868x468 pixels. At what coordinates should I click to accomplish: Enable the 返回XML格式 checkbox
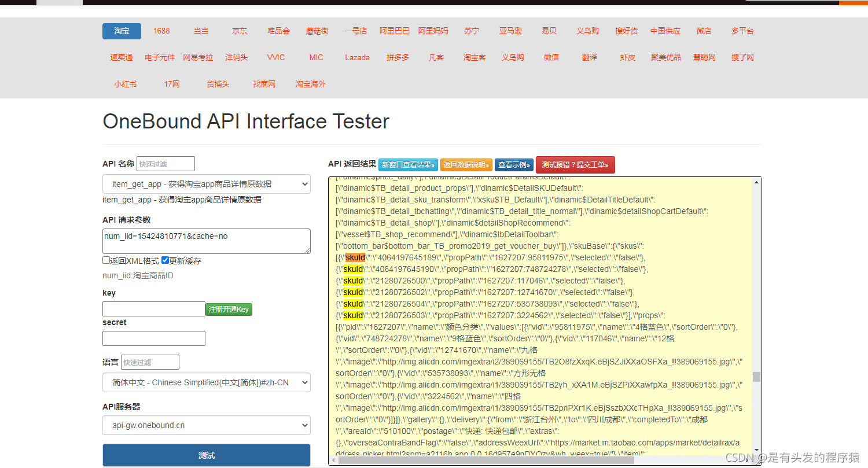pos(106,260)
